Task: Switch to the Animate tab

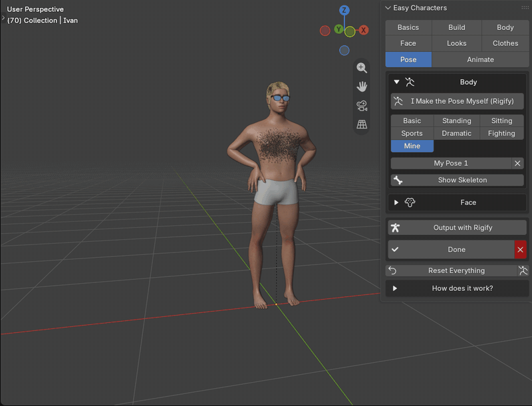Action: (x=480, y=60)
